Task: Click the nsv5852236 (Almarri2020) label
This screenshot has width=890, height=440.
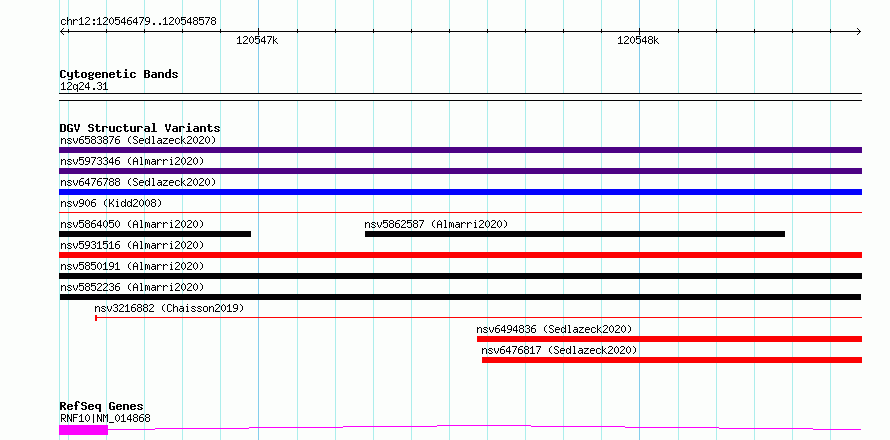Action: pyautogui.click(x=132, y=287)
